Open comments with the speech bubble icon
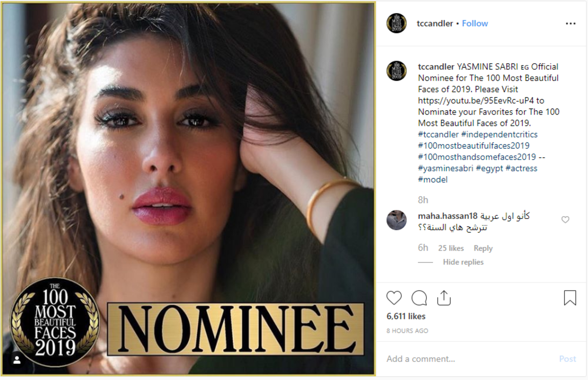 point(419,298)
